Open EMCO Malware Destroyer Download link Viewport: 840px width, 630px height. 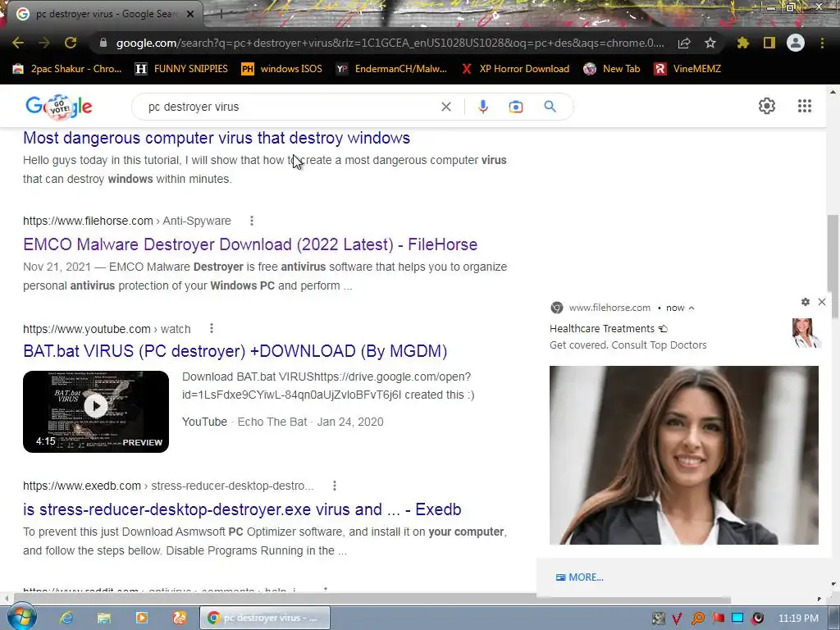click(250, 244)
